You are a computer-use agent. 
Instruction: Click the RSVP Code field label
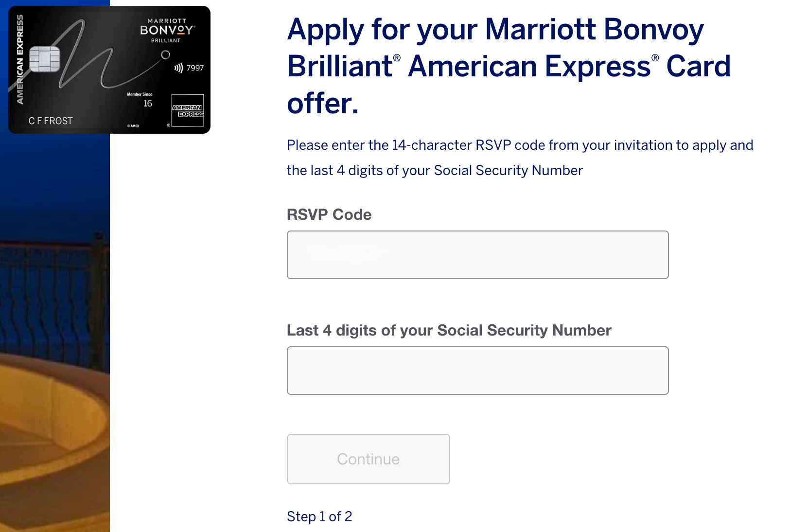pyautogui.click(x=329, y=214)
